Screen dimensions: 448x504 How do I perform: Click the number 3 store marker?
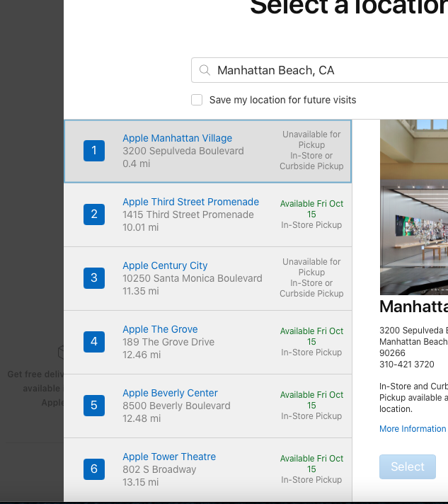click(x=94, y=277)
